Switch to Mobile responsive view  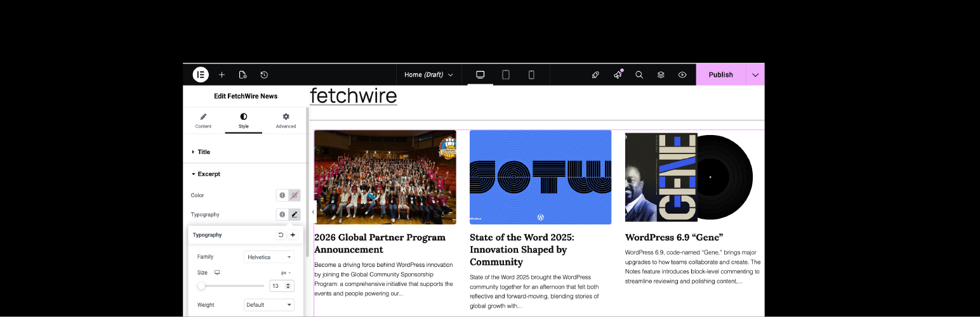[531, 75]
